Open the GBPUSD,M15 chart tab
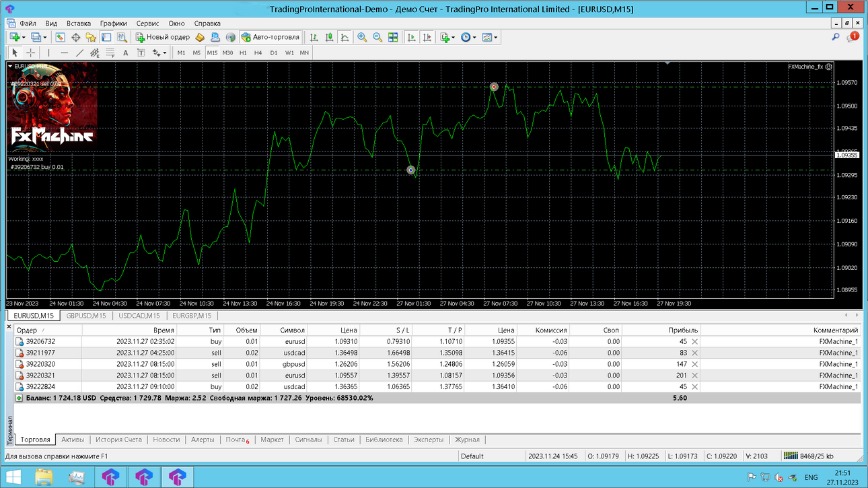 click(86, 316)
